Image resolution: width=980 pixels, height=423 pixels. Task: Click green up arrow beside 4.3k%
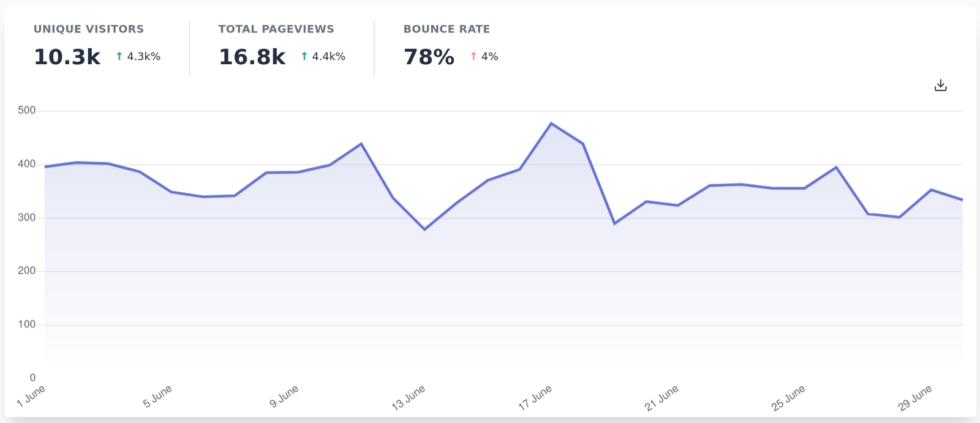(x=119, y=56)
